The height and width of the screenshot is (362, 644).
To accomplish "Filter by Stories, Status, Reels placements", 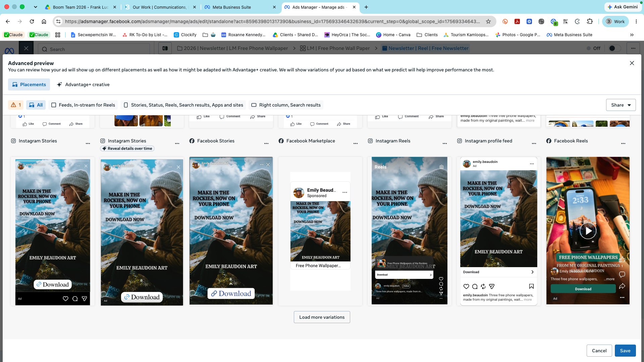I will tap(183, 105).
